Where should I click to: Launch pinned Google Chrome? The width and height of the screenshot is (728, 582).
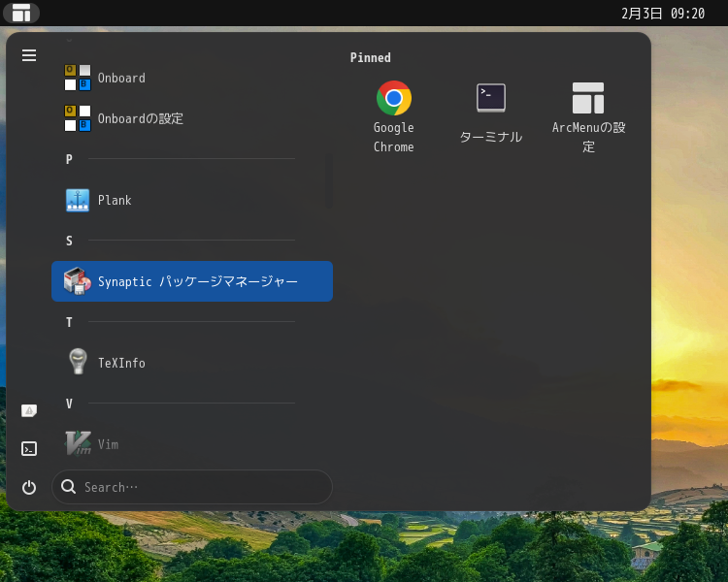[394, 117]
